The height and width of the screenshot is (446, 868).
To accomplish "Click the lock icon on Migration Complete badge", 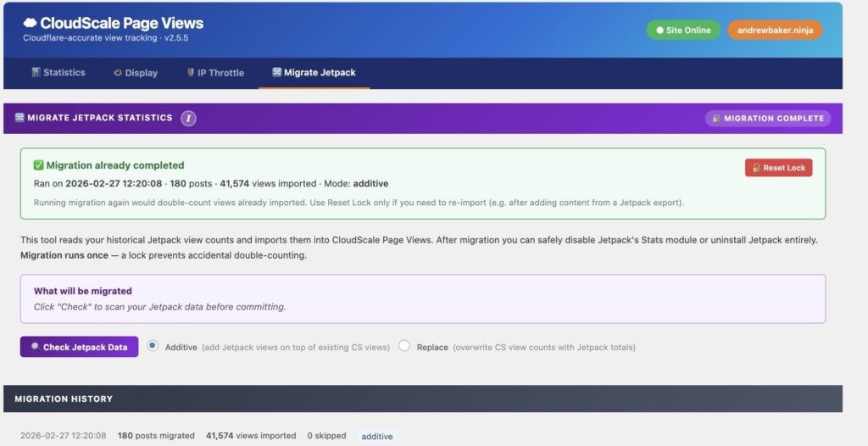I will [x=716, y=118].
